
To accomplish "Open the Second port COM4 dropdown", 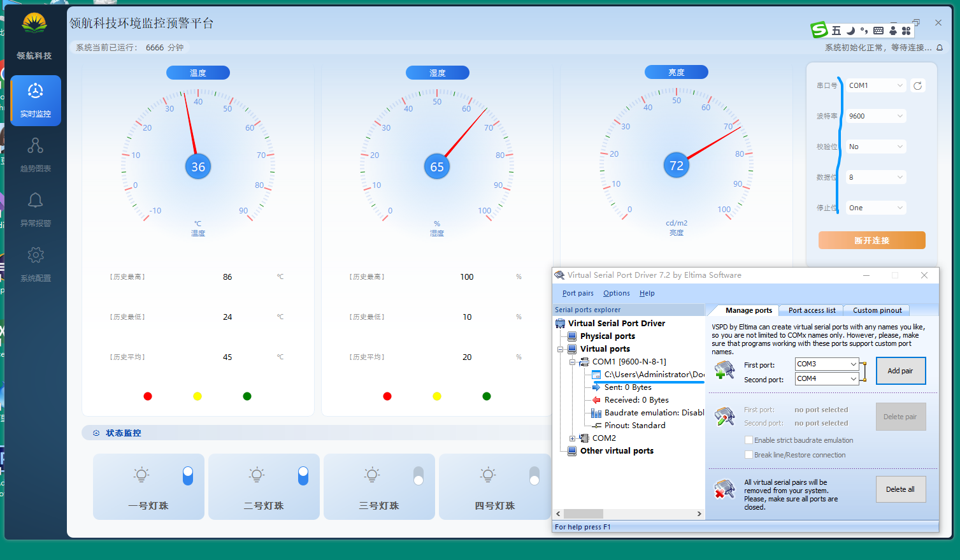I will (x=827, y=378).
